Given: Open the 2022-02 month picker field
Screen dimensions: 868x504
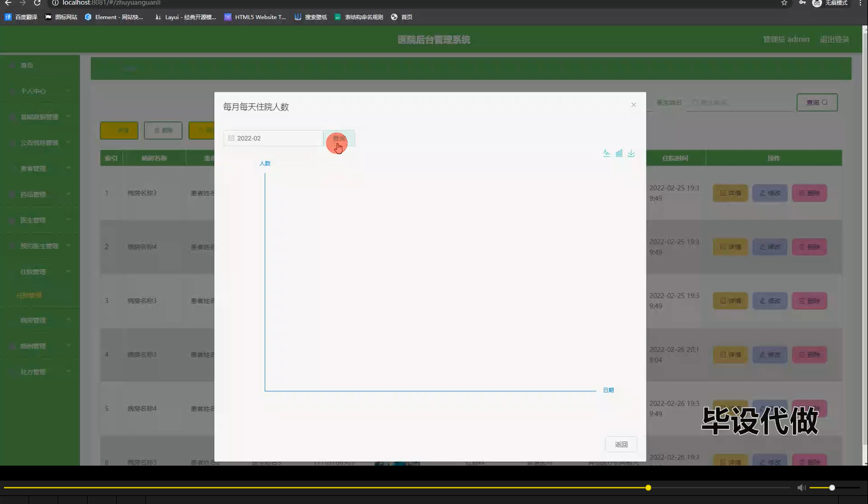Looking at the screenshot, I should pyautogui.click(x=273, y=139).
